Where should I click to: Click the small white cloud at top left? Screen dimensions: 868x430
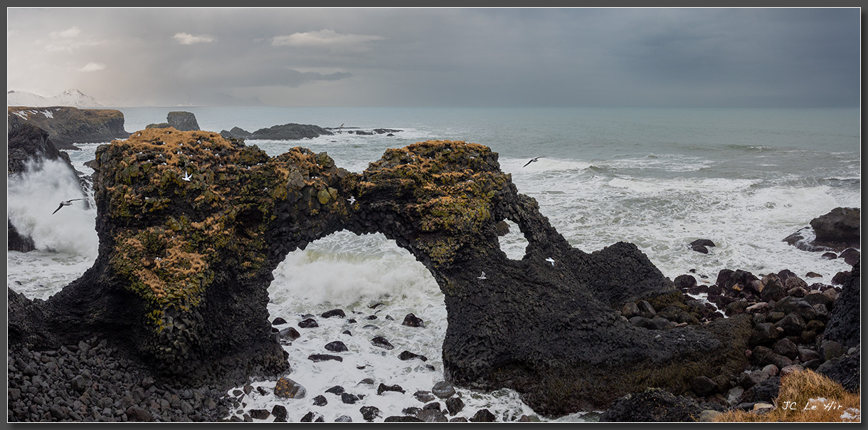tap(192, 38)
